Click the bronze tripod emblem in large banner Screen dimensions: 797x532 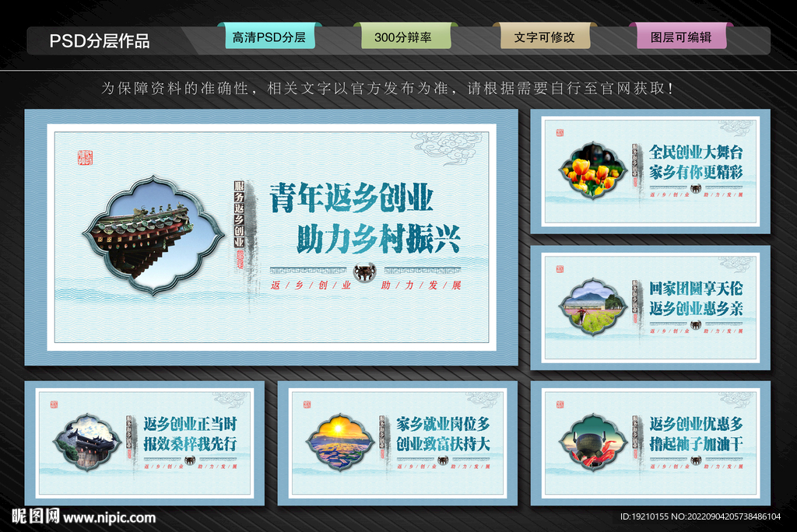pyautogui.click(x=364, y=272)
